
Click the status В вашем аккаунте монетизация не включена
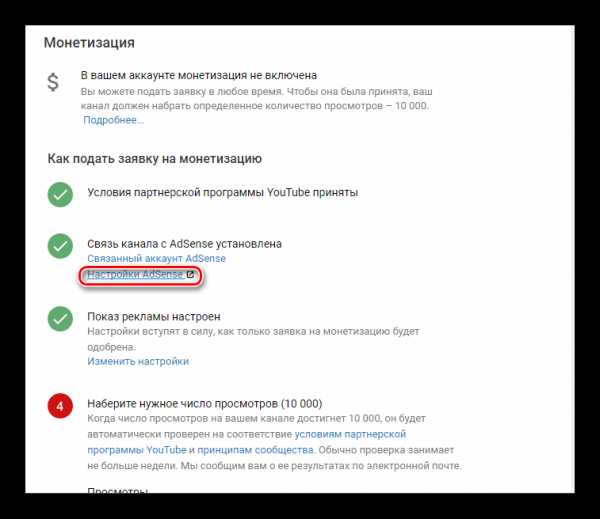[199, 75]
